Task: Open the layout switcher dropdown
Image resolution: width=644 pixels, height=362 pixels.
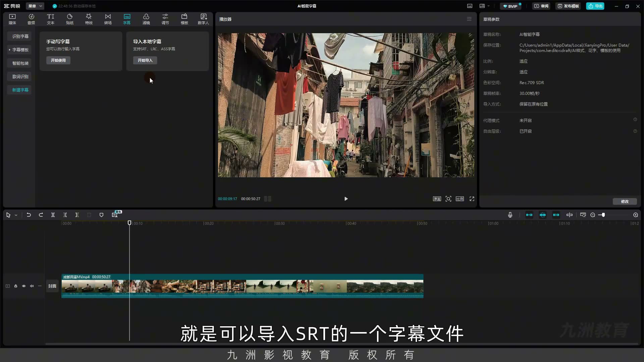Action: coord(485,6)
